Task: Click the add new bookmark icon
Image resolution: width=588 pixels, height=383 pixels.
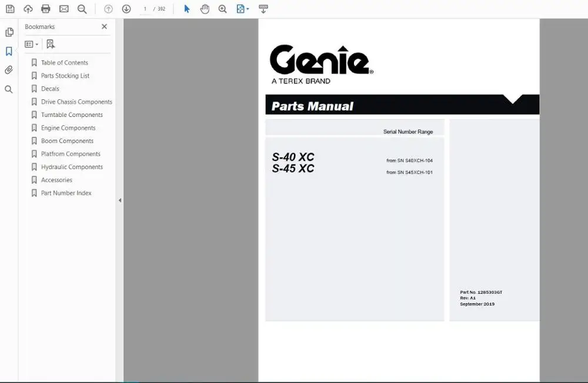Action: click(x=51, y=44)
